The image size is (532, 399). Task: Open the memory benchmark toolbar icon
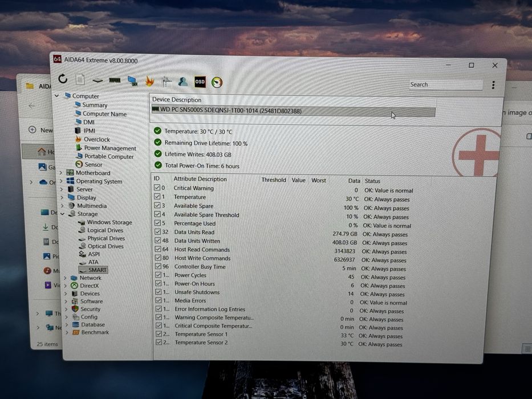115,80
